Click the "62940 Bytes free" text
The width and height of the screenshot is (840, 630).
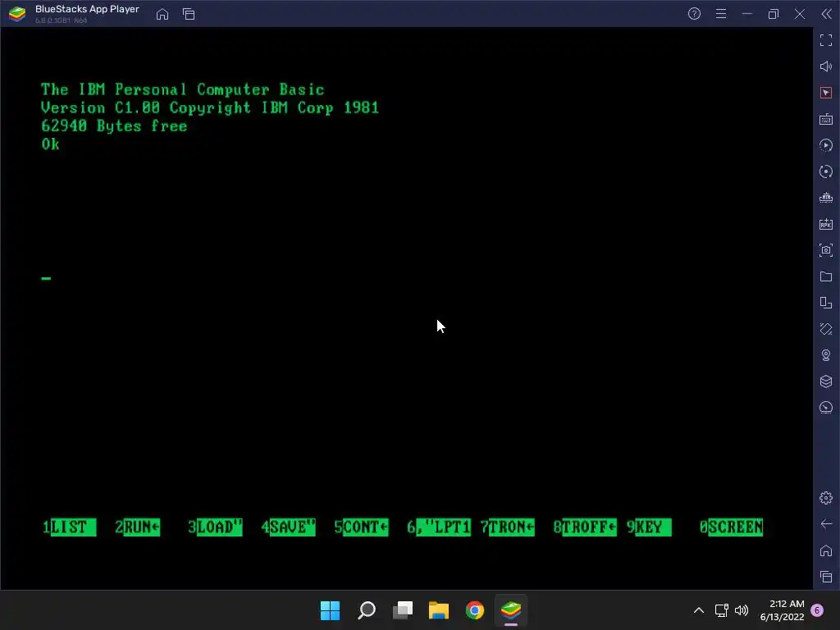(114, 126)
